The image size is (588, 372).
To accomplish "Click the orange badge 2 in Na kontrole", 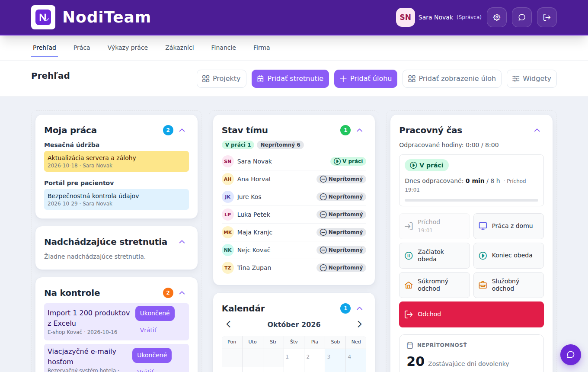I will (x=168, y=293).
